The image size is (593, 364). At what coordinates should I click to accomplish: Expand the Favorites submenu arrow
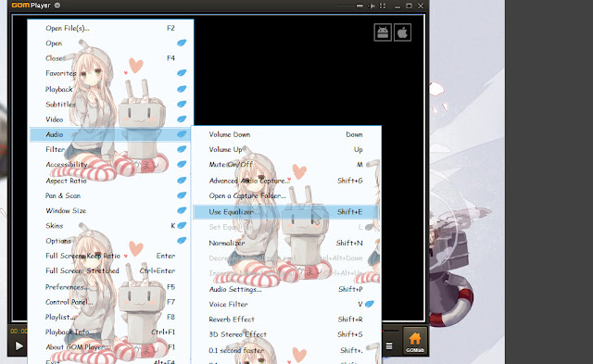pos(182,72)
